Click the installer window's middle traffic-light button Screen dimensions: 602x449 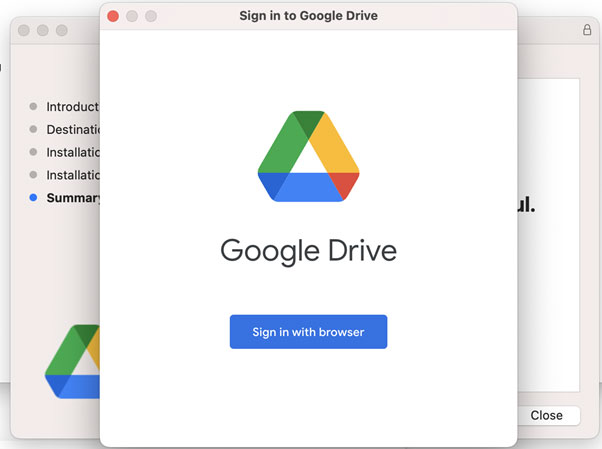pos(43,30)
